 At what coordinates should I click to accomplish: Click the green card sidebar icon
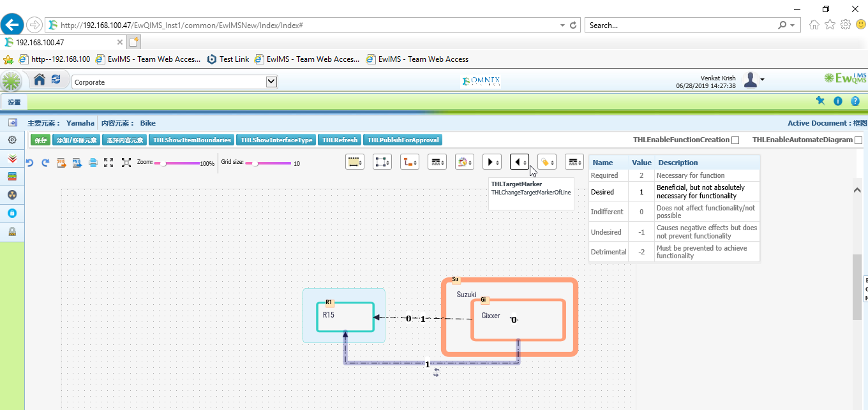(12, 176)
